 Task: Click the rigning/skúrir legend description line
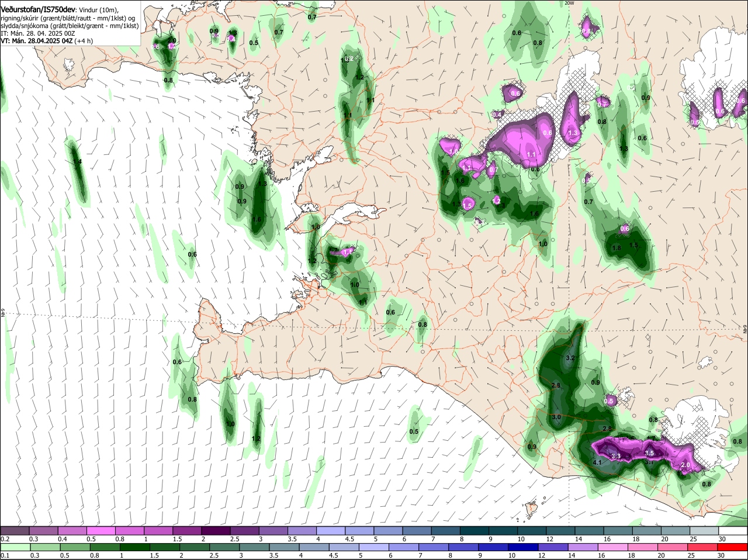67,18
